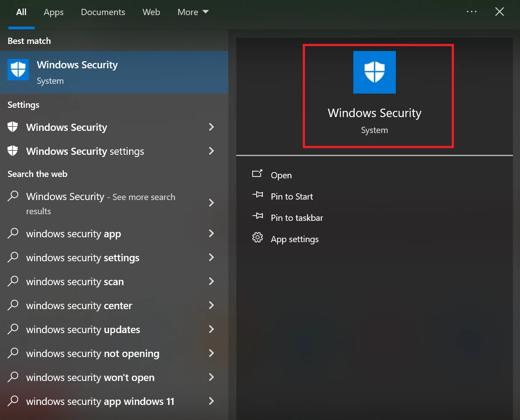
Task: Expand chevron for 'windows security won't open'
Action: pyautogui.click(x=211, y=377)
